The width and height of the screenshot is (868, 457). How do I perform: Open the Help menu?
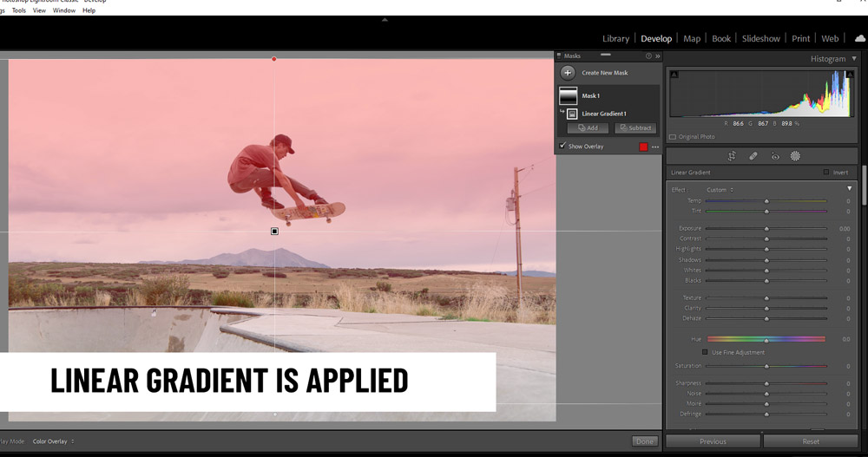click(89, 10)
